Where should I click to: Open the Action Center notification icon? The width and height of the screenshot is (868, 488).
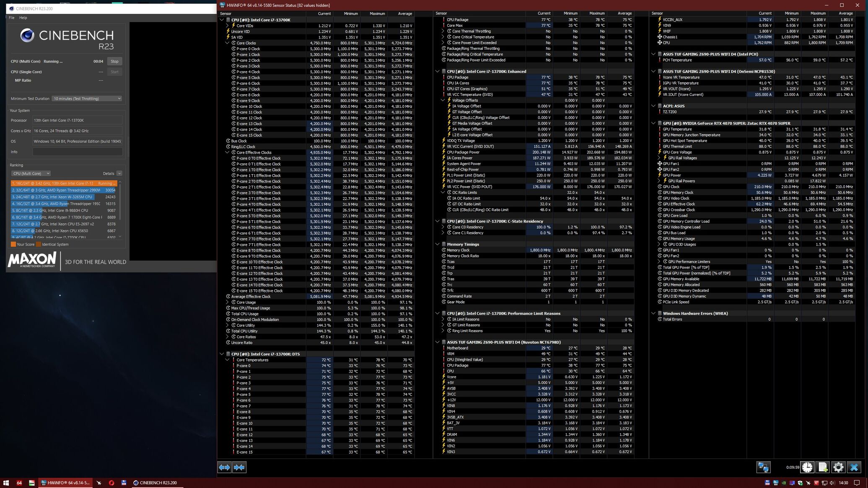[857, 483]
